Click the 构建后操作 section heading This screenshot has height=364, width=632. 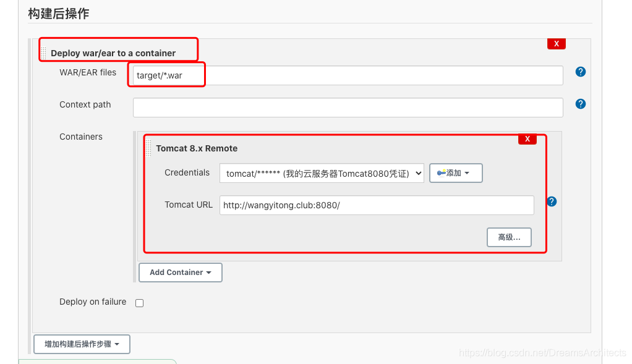tap(59, 13)
